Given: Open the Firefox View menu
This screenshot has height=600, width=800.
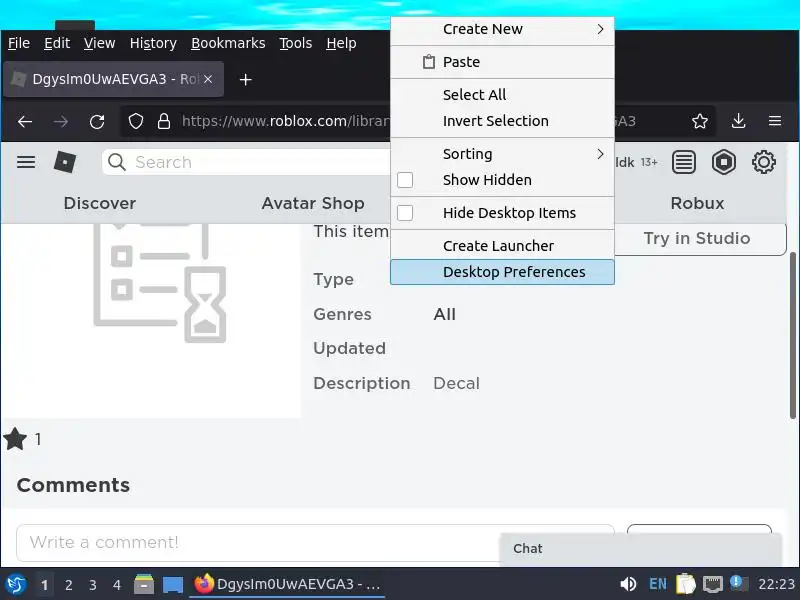Looking at the screenshot, I should tap(99, 43).
